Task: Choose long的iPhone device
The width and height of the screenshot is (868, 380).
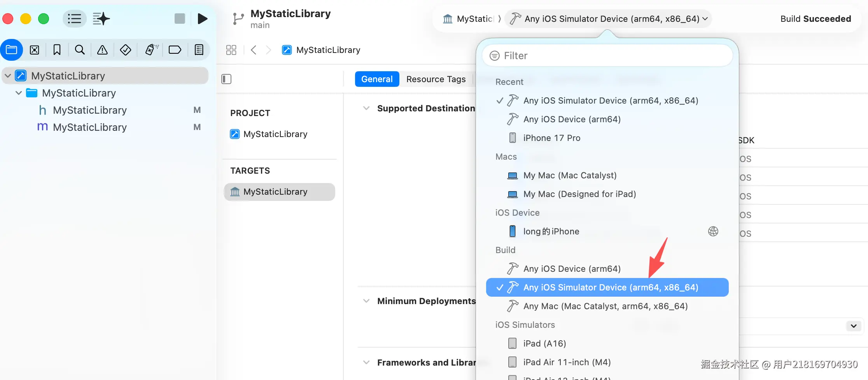Action: [x=607, y=231]
